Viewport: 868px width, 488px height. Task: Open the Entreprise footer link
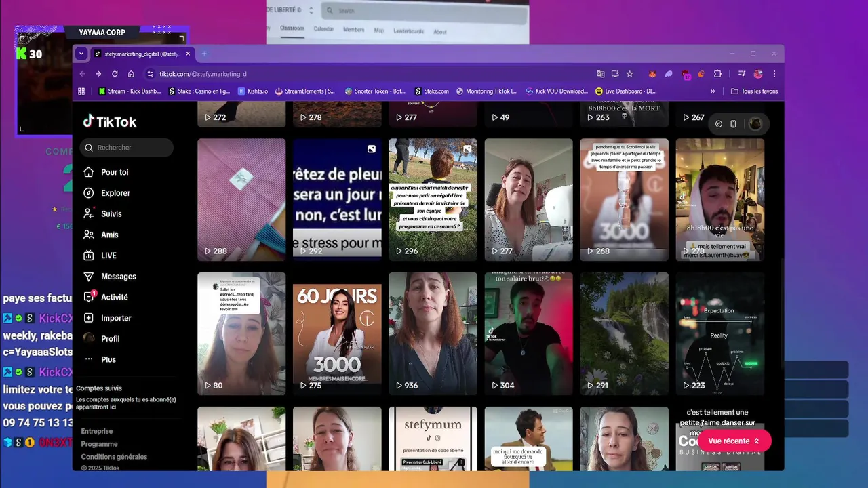(97, 431)
